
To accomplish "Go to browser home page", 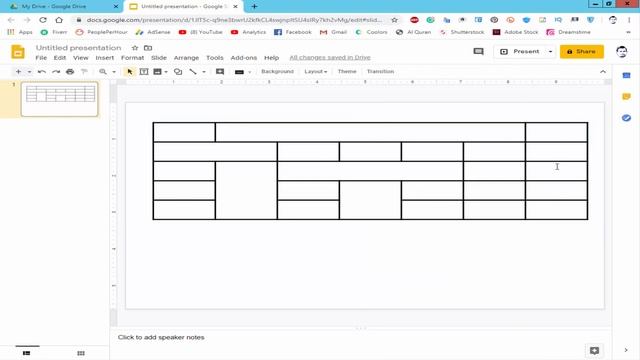I will click(x=59, y=20).
